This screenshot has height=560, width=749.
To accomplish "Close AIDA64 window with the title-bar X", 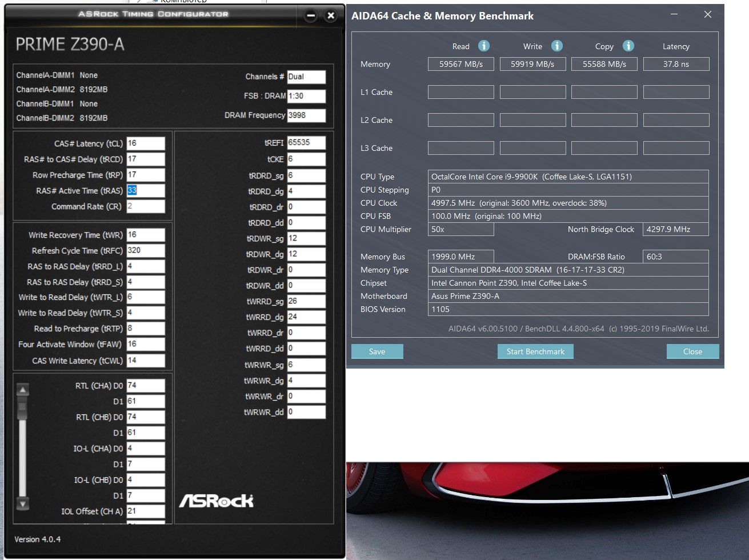I will click(708, 15).
